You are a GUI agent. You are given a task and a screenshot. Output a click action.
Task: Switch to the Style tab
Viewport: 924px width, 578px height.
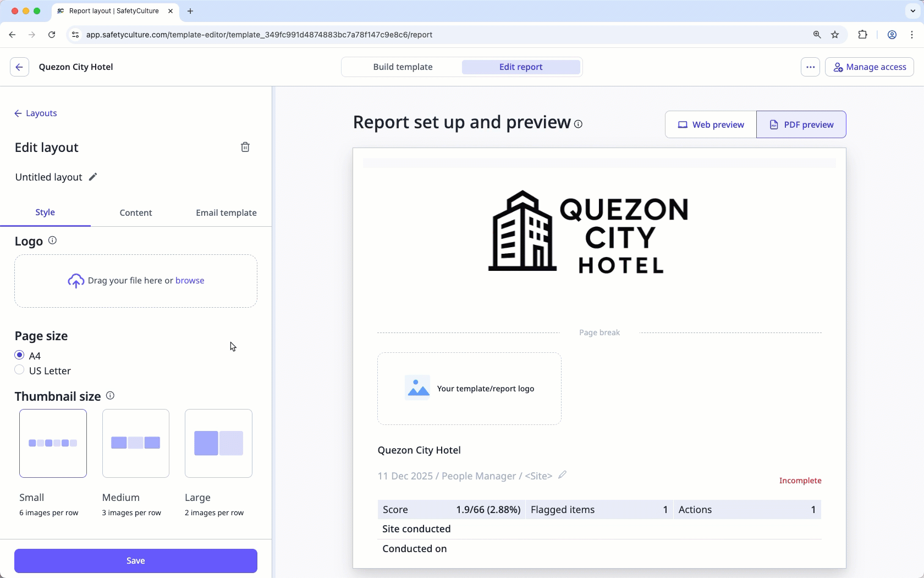point(45,212)
